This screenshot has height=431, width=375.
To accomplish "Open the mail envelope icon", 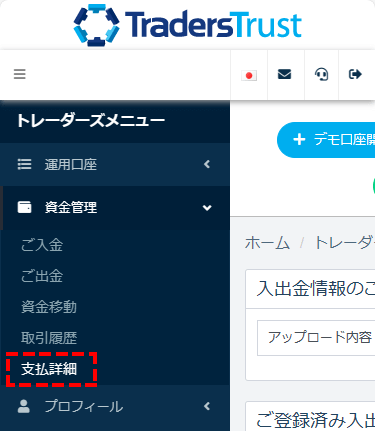I will pyautogui.click(x=284, y=74).
